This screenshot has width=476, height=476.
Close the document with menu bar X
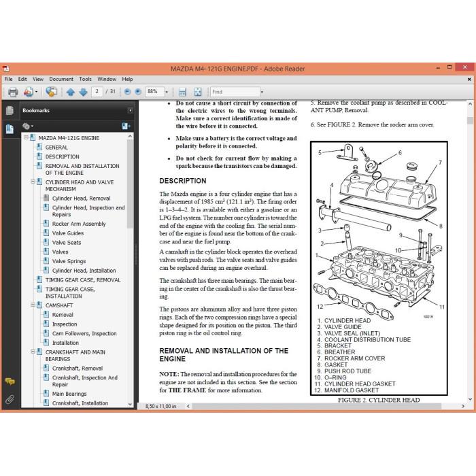(x=469, y=80)
